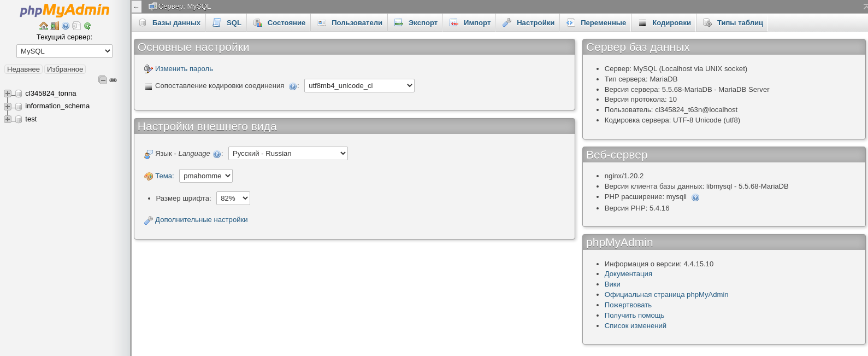This screenshot has height=356, width=868.
Task: Open the copy/documentation pages icon in sidebar
Action: [x=76, y=26]
